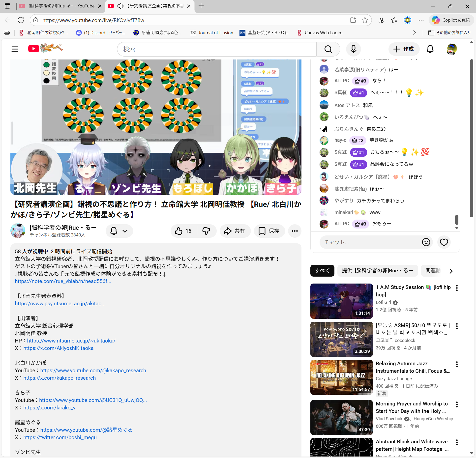
Task: Open the kakapo_research YouTube channel link
Action: [x=93, y=370]
